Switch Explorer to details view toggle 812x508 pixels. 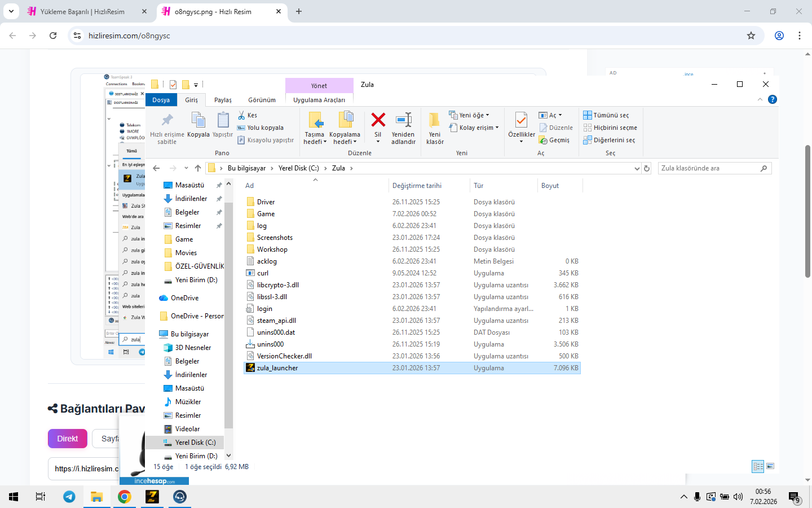tap(758, 466)
